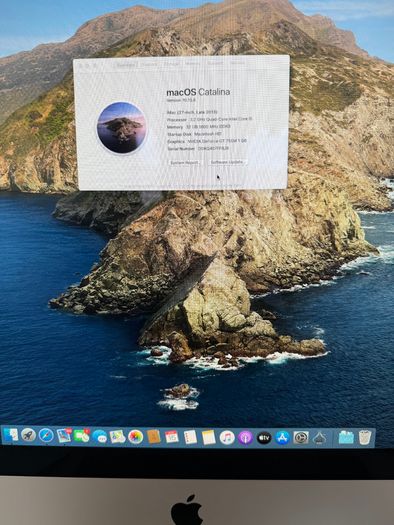Screen dimensions: 394x525
Task: Launch Safari compass icon in dock
Action: point(46,435)
